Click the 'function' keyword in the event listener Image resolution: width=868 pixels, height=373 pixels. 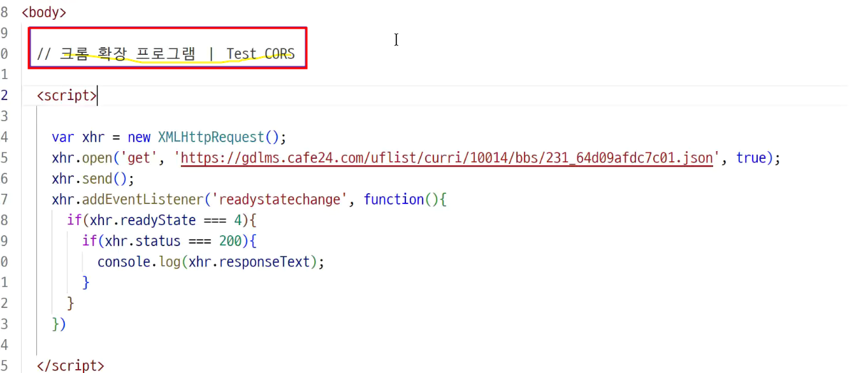[x=393, y=200]
